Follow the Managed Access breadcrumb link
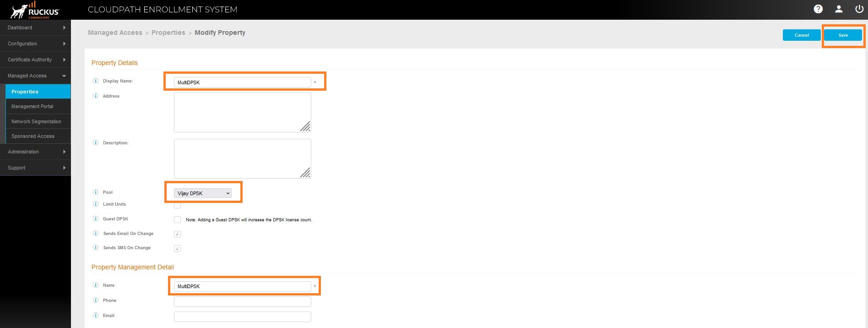 click(115, 33)
